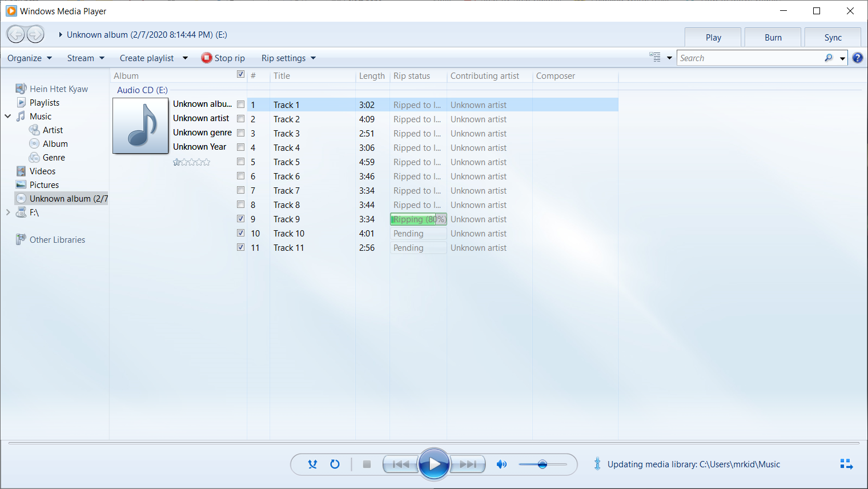This screenshot has height=489, width=868.
Task: Adjust the volume slider
Action: tap(542, 464)
